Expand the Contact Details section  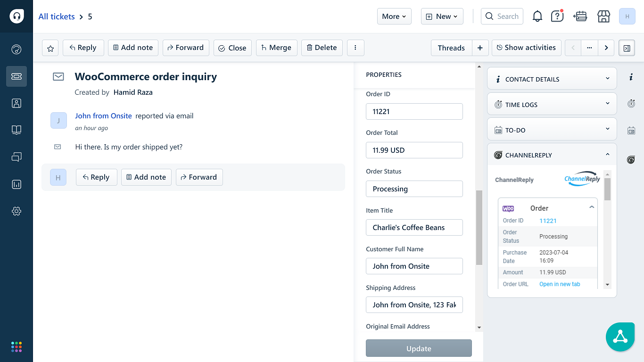pyautogui.click(x=552, y=79)
